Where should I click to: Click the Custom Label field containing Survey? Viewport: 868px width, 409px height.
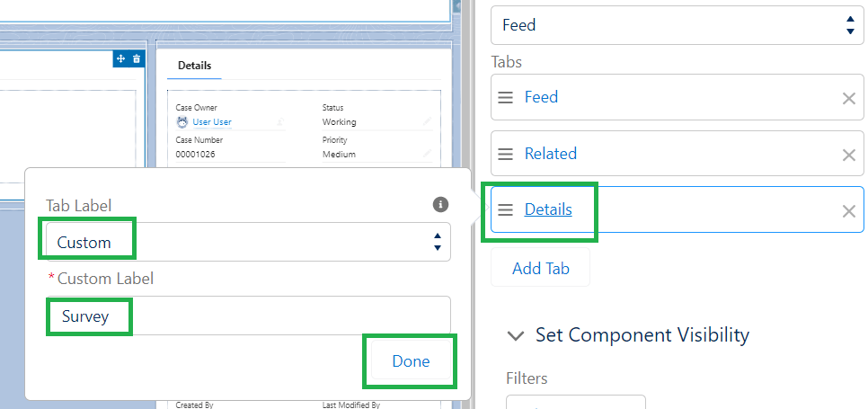(248, 316)
